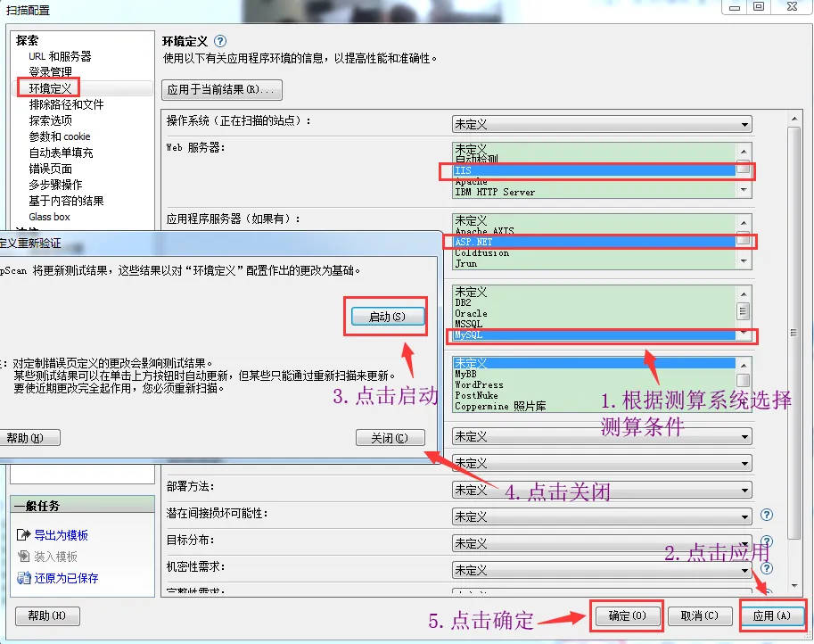Image resolution: width=814 pixels, height=644 pixels.
Task: Select DB2 in the database list
Action: tap(595, 302)
